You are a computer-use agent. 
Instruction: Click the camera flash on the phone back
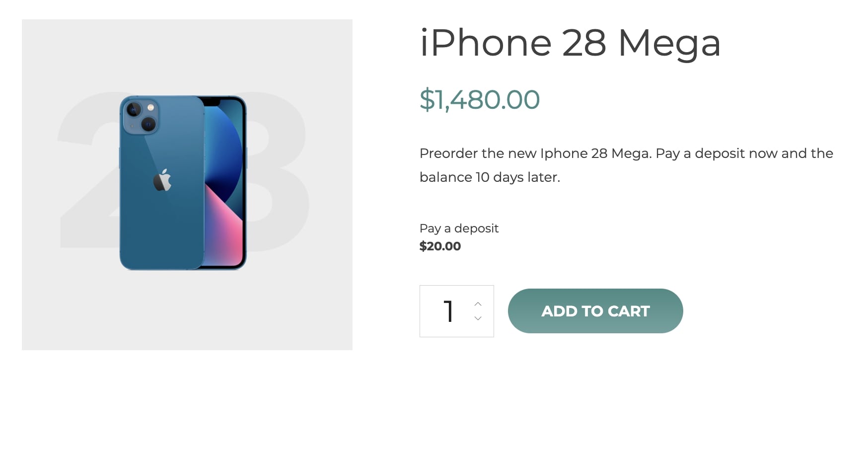(x=150, y=107)
